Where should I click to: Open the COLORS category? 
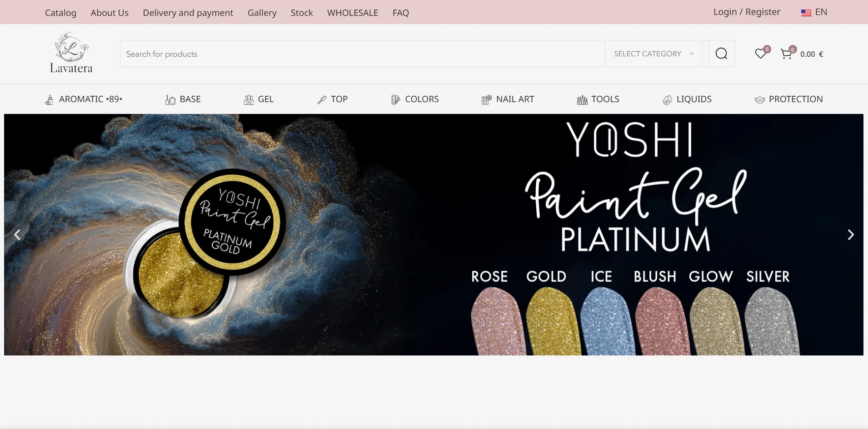tap(422, 99)
